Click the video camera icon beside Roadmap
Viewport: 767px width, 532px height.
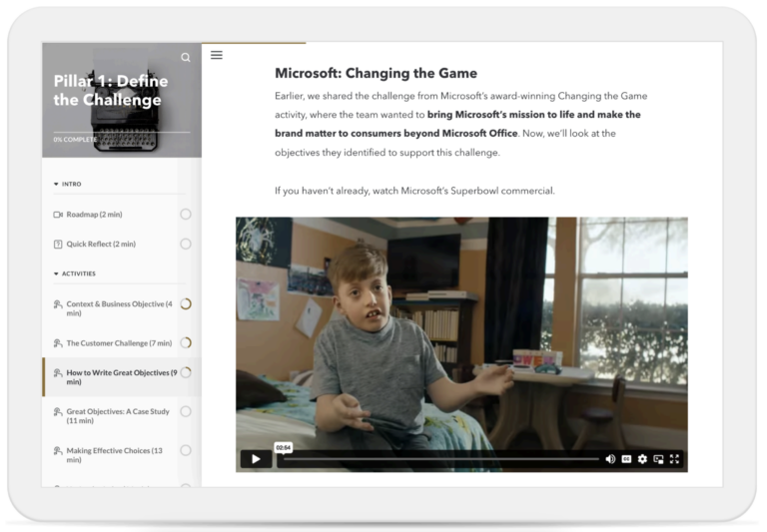tap(58, 215)
